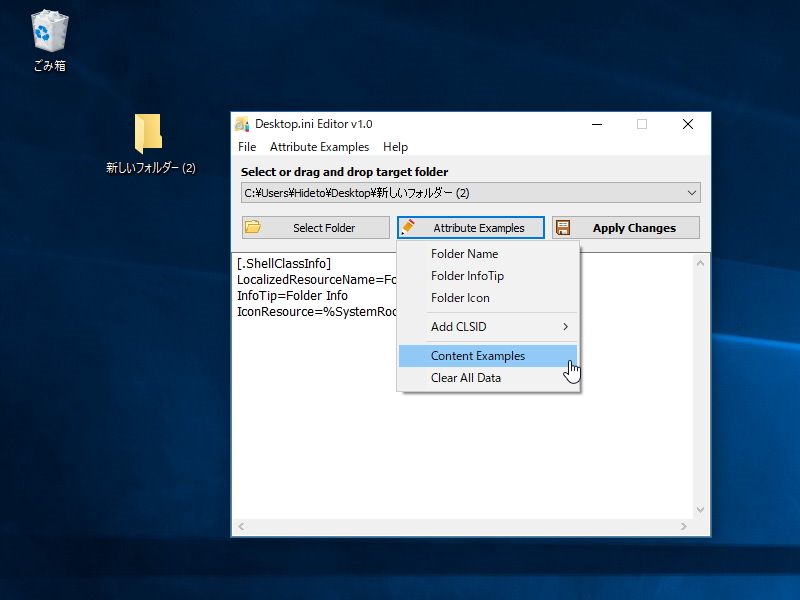
Task: Click the IconResource line in editor
Action: coord(316,312)
